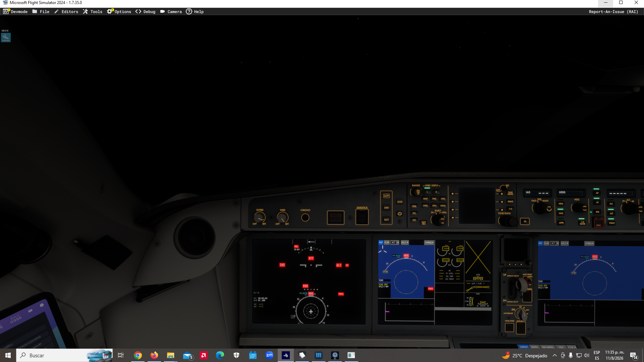Open OVLY dropdown on right display
The image size is (644, 362).
tap(565, 243)
